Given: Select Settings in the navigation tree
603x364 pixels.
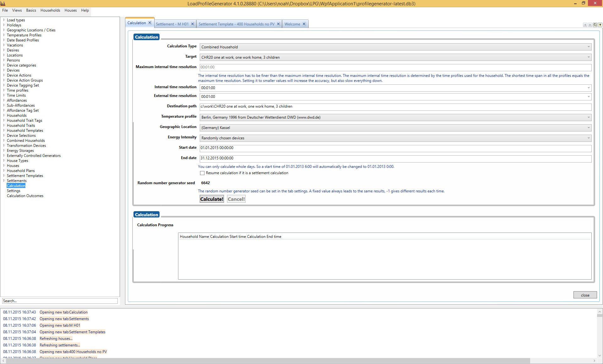Looking at the screenshot, I should (x=14, y=191).
